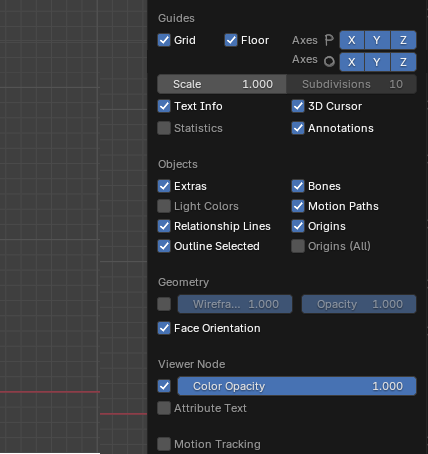Click the Wireframe threshold slider
Screen dimensions: 428x454
coord(235,304)
